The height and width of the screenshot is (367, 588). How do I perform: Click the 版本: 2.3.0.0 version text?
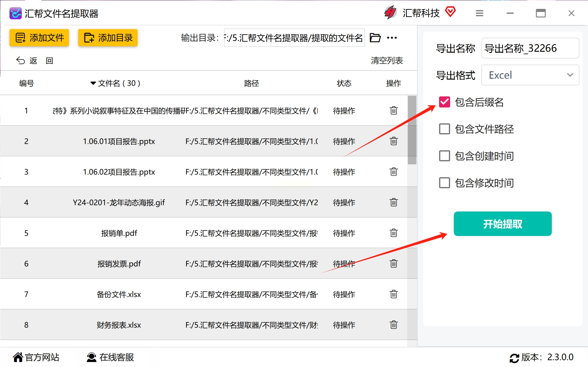coord(548,357)
